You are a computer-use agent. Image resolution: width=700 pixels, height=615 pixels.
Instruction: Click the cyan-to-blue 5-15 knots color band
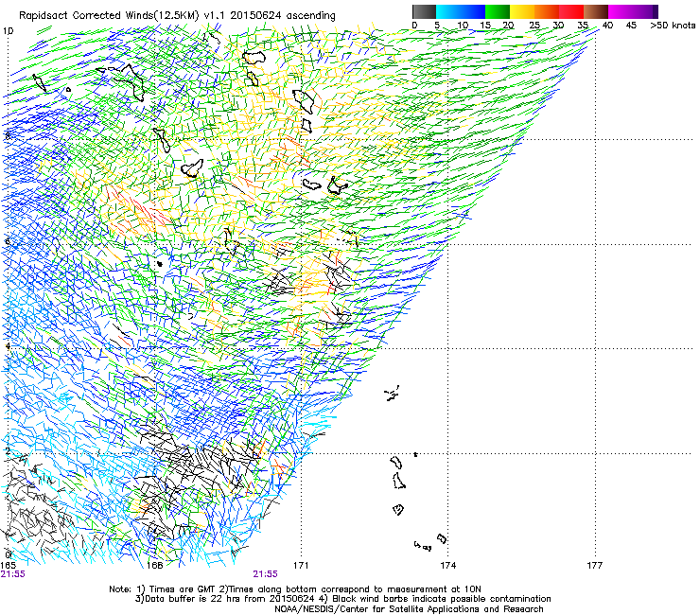click(461, 11)
